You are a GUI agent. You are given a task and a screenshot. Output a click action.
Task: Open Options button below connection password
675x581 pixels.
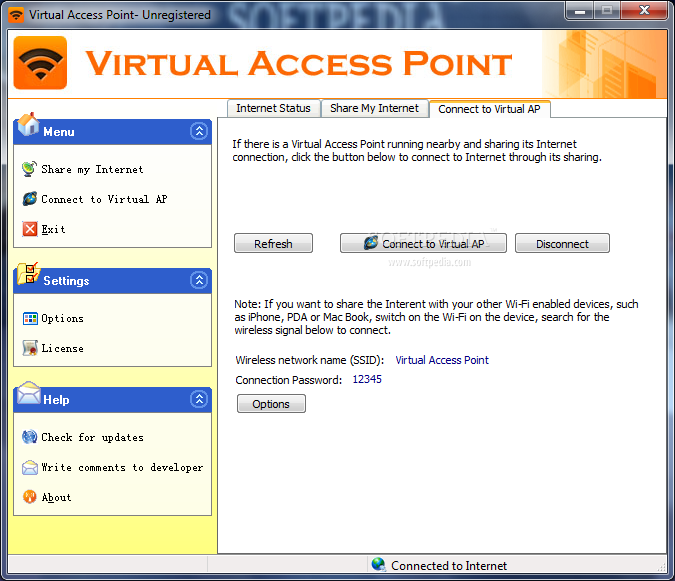pyautogui.click(x=271, y=404)
